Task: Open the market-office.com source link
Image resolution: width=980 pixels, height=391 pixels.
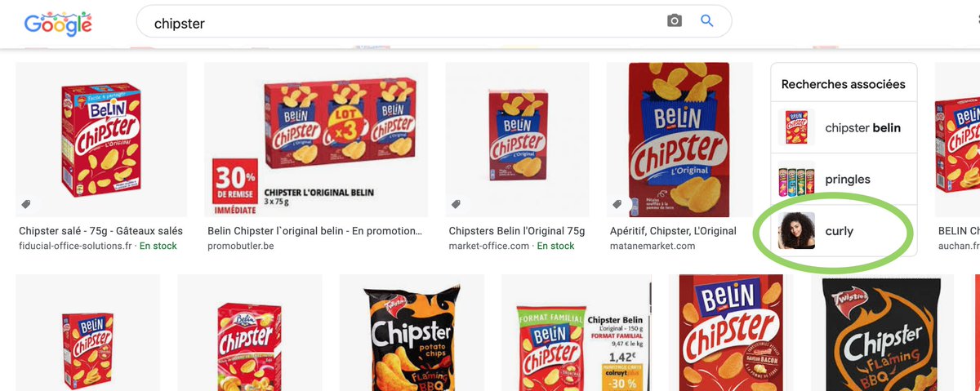Action: click(489, 246)
